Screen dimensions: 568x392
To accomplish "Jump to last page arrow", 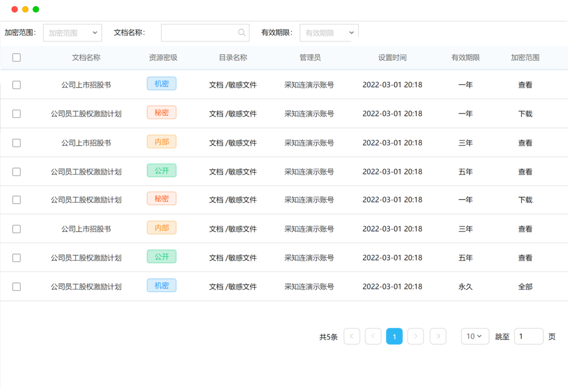I will (x=438, y=336).
